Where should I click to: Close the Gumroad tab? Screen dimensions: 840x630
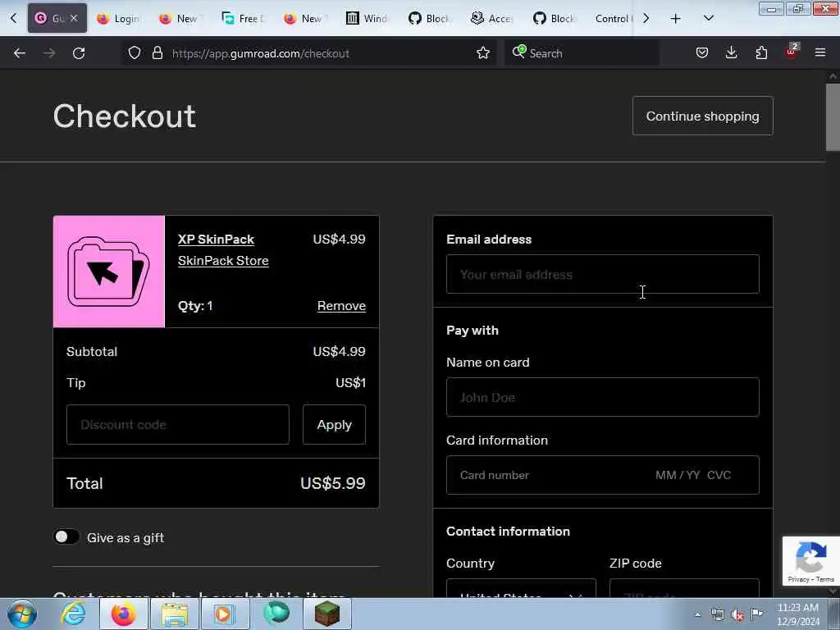click(x=74, y=18)
